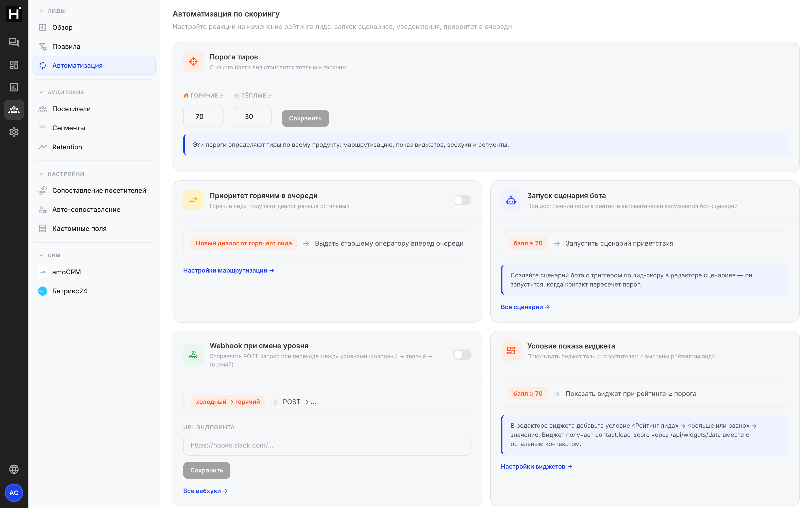Viewport: 812px width, 508px height.
Task: Open the Правила menu item
Action: point(94,46)
